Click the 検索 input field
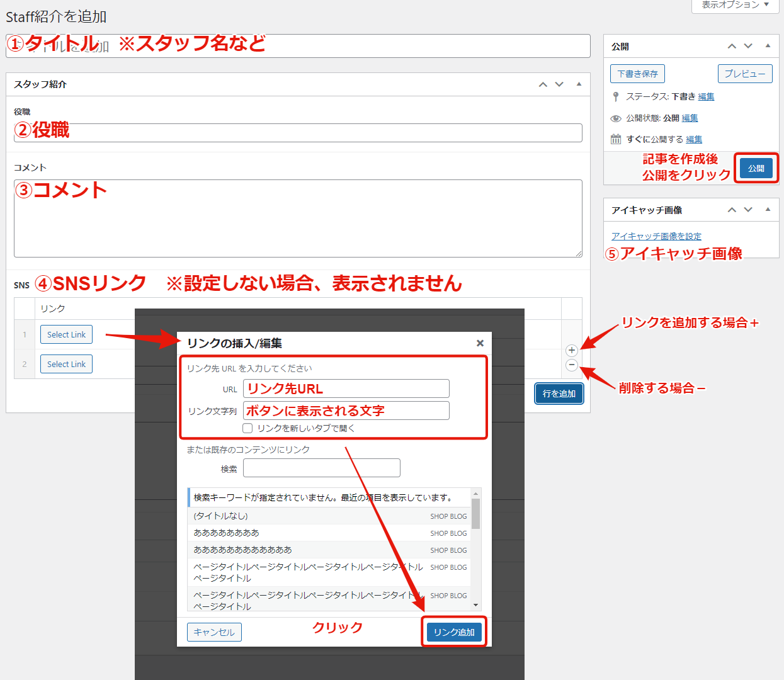The height and width of the screenshot is (680, 784). tap(321, 468)
